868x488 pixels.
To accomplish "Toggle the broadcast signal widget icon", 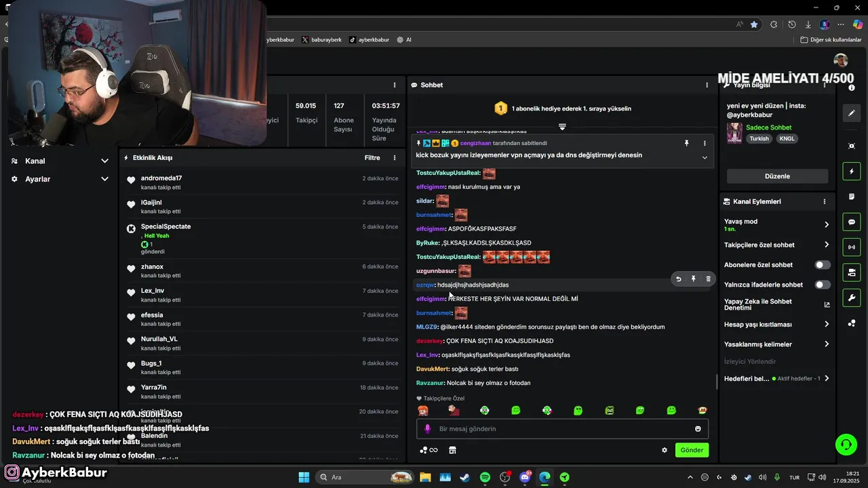I will tap(852, 247).
